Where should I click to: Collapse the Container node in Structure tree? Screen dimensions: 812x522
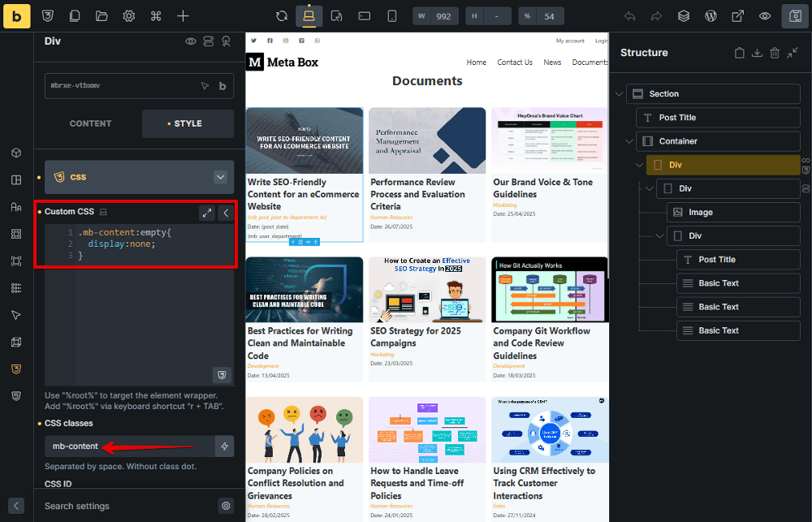click(x=629, y=141)
